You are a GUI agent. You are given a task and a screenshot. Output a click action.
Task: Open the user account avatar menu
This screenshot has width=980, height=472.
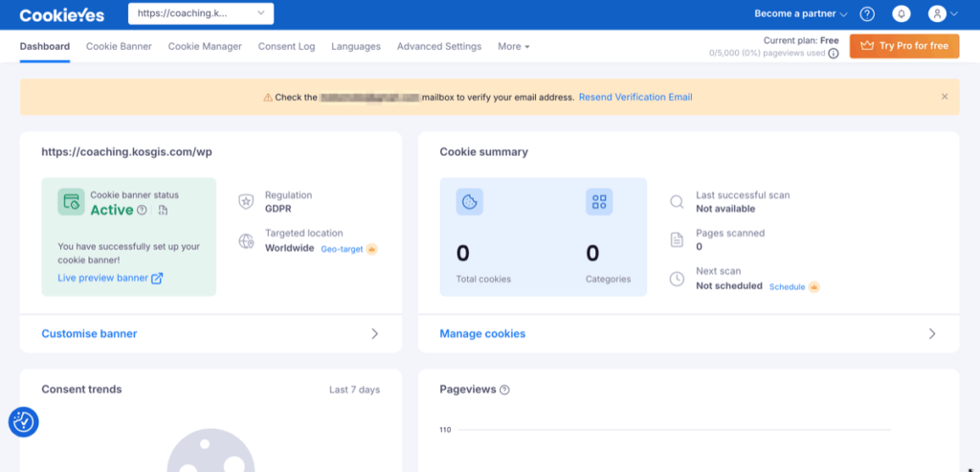tap(936, 13)
